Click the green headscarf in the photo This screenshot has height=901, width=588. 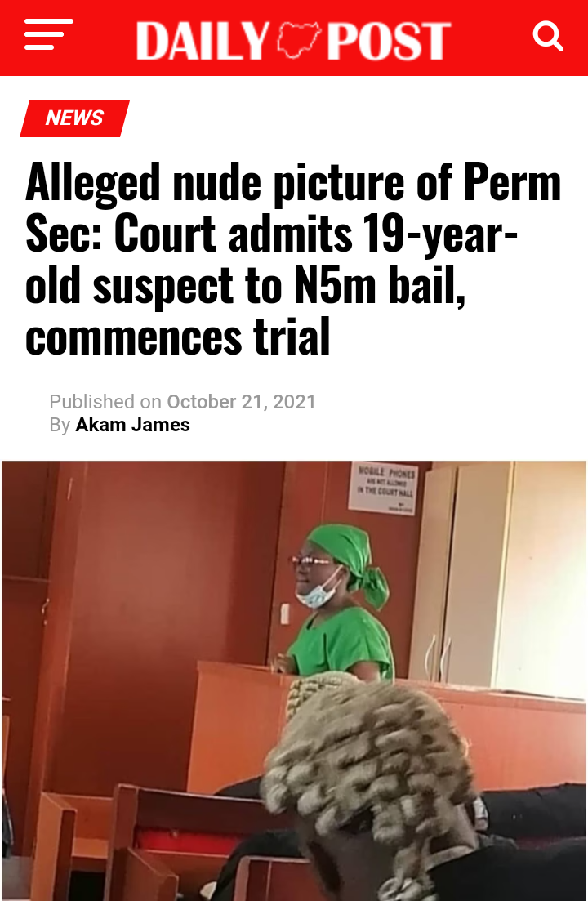(349, 559)
